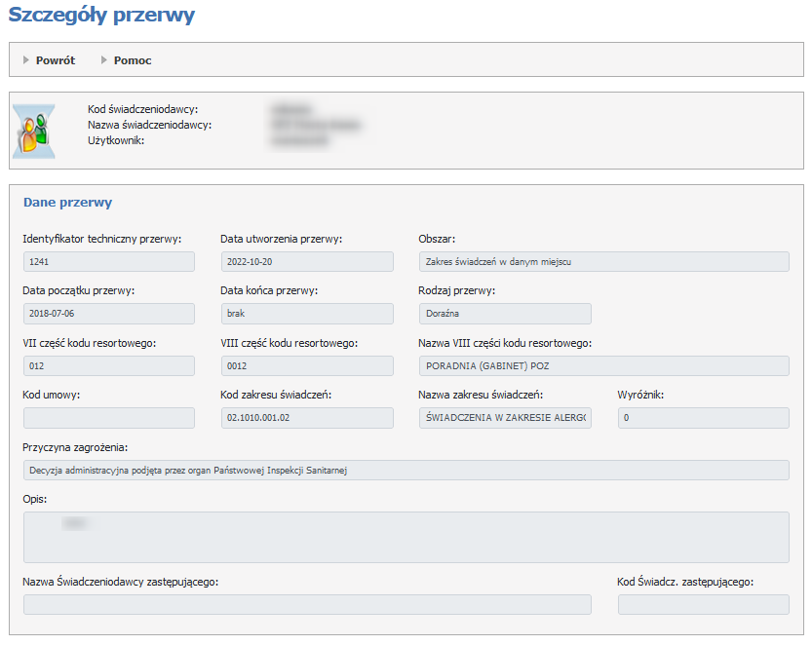Select the Data utworzenia przerwy field
The height and width of the screenshot is (645, 812).
click(306, 261)
